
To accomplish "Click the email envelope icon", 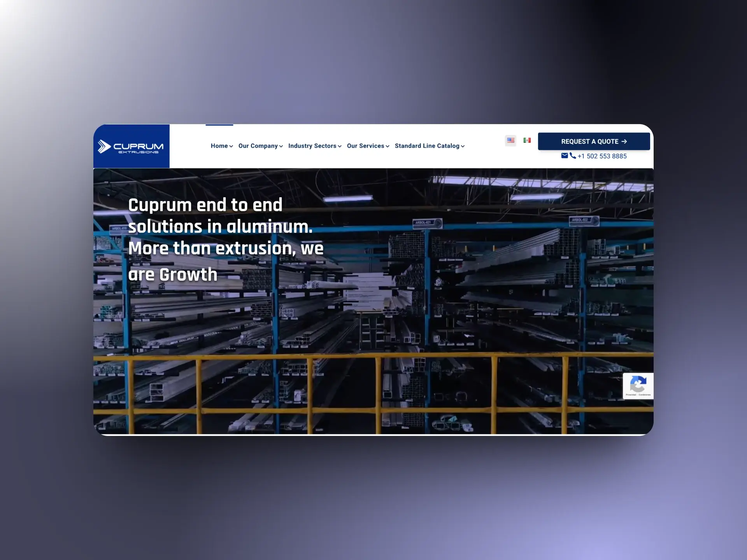I will [x=565, y=156].
